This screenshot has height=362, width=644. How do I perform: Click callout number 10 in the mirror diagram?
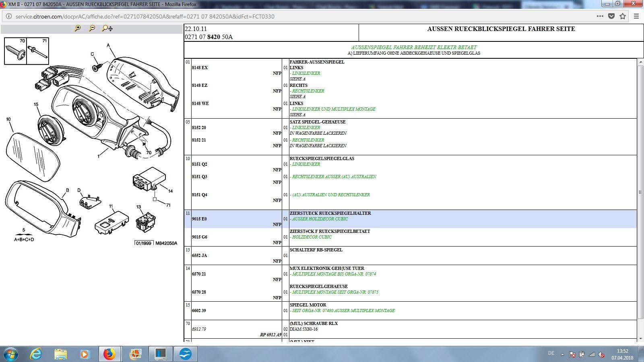[8, 119]
